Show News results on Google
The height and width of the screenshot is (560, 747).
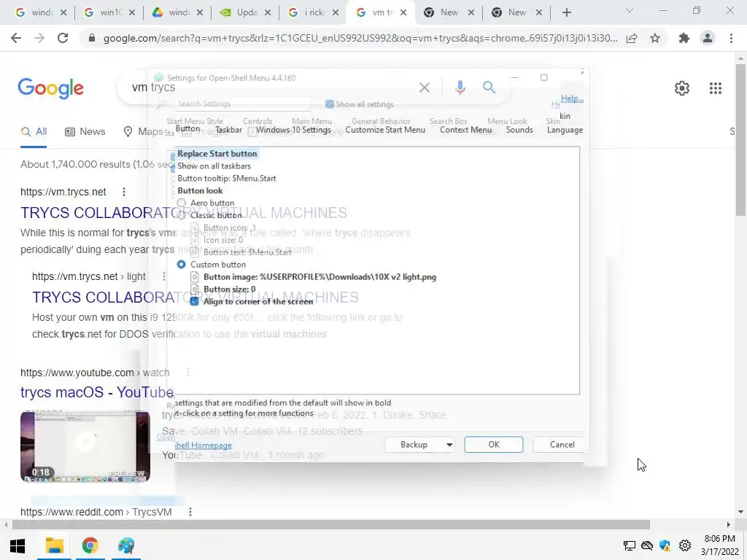coord(85,131)
